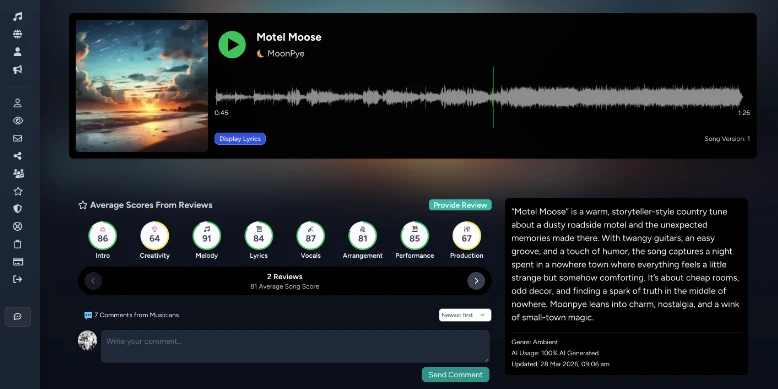Click the Send Comment button
The image size is (778, 389).
point(455,375)
